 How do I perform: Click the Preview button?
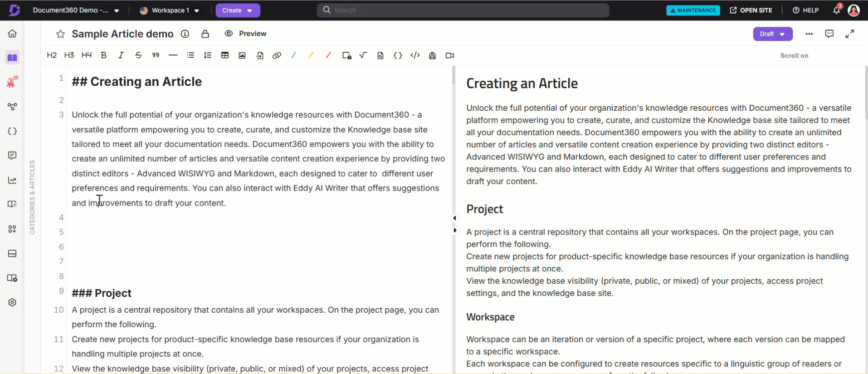(x=246, y=34)
